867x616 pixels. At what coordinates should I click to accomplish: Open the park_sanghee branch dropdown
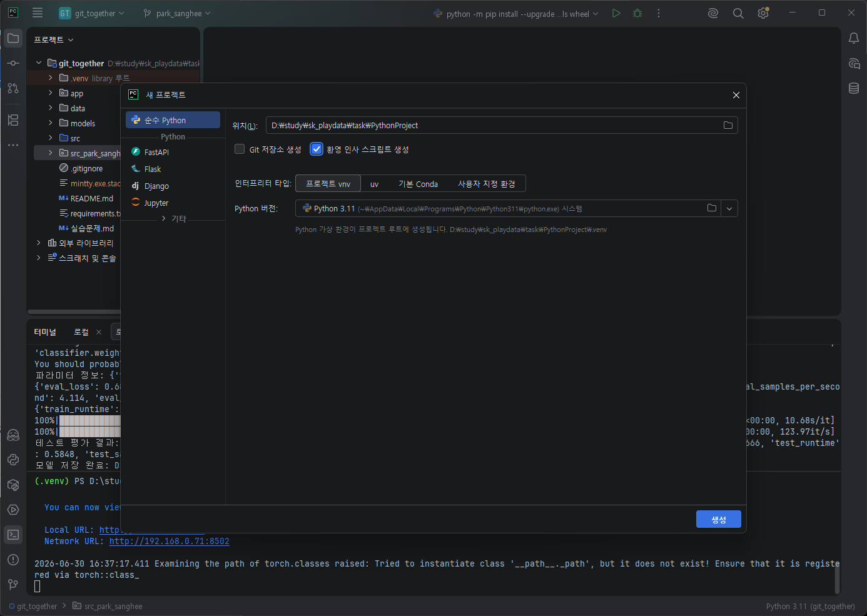click(177, 13)
